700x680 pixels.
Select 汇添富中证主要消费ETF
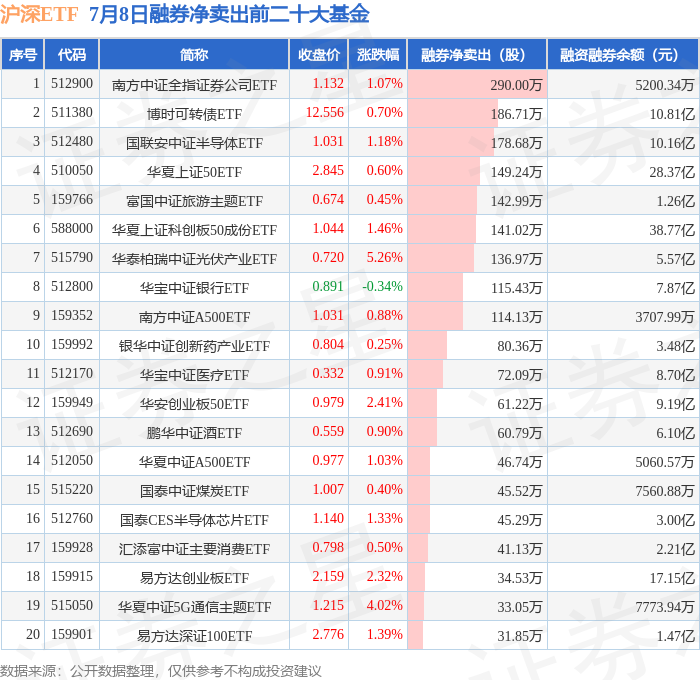pos(194,549)
